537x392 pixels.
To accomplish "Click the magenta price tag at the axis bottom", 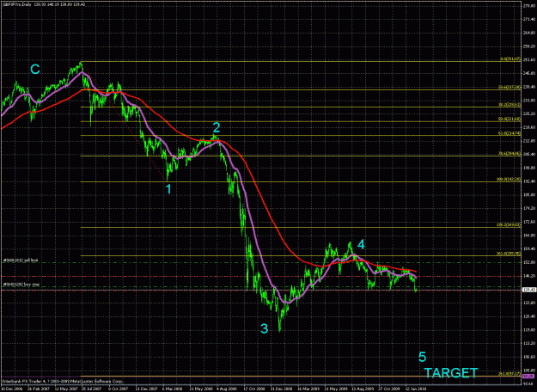I will tap(528, 377).
